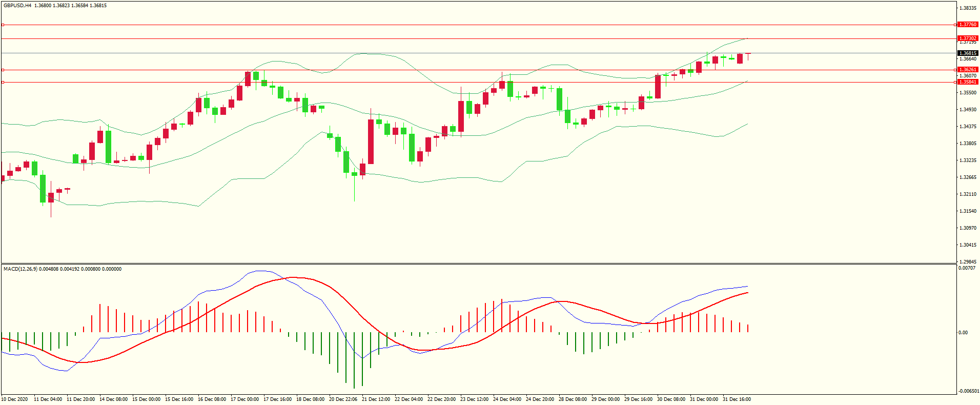The width and height of the screenshot is (980, 405).
Task: Click the 1.33235 price scale label
Action: [x=968, y=160]
